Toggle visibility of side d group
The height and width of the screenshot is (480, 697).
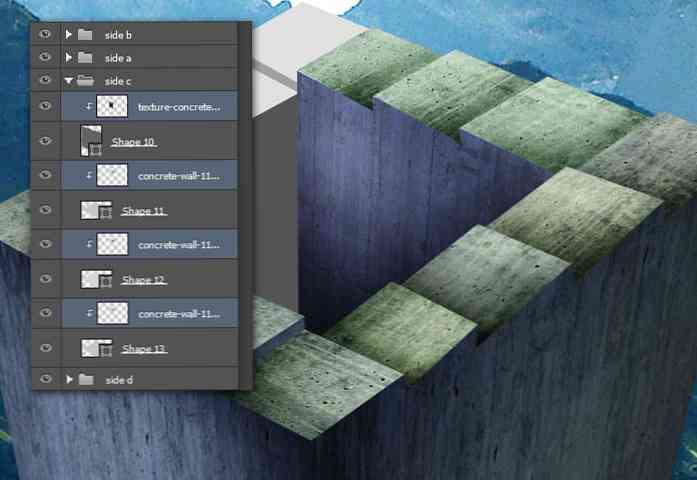pos(45,379)
